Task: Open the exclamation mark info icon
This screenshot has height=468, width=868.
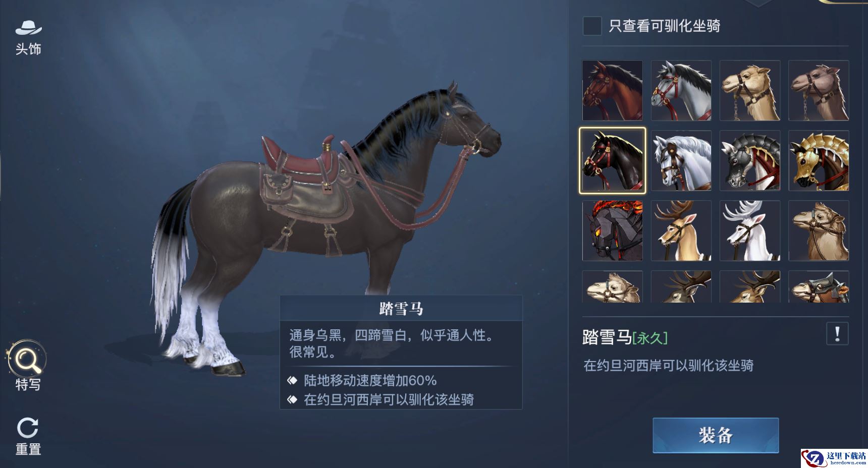Action: tap(837, 334)
